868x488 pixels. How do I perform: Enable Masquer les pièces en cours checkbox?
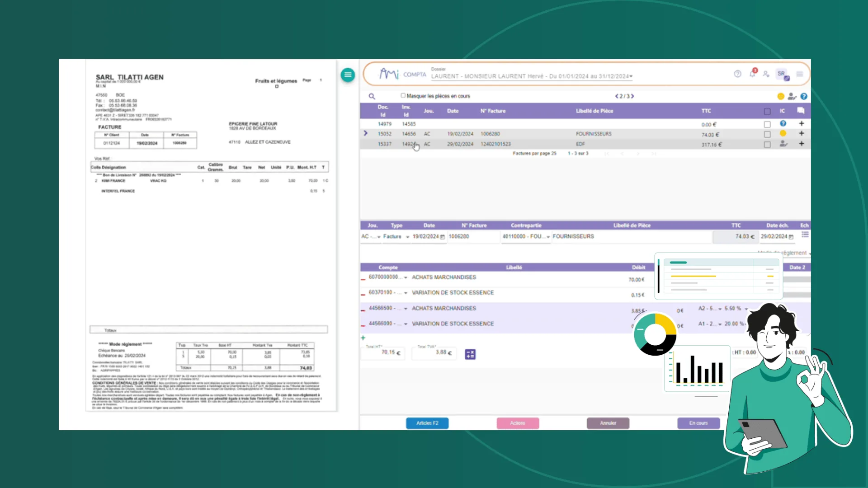[x=403, y=95]
